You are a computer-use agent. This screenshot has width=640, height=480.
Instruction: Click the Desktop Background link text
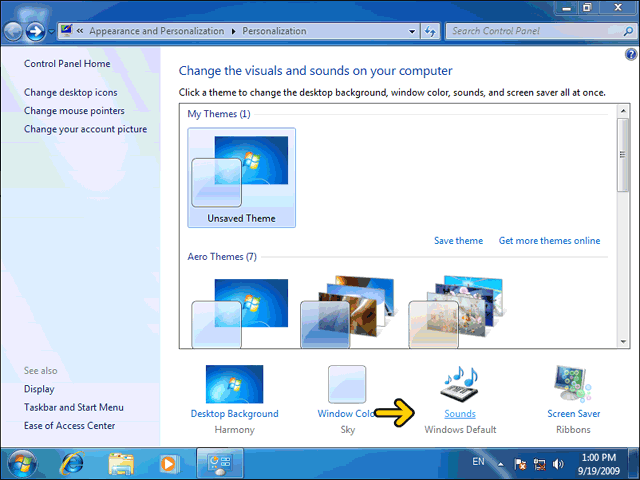[x=234, y=414]
